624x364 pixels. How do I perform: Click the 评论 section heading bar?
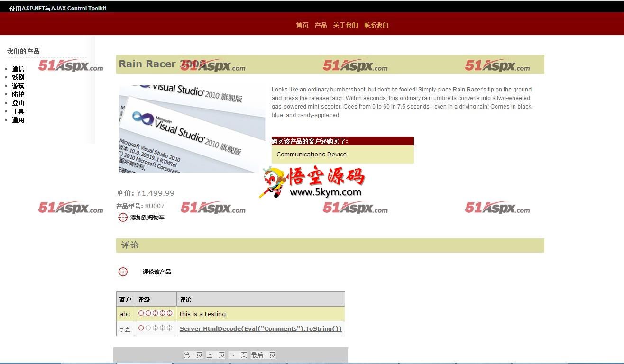click(x=330, y=246)
